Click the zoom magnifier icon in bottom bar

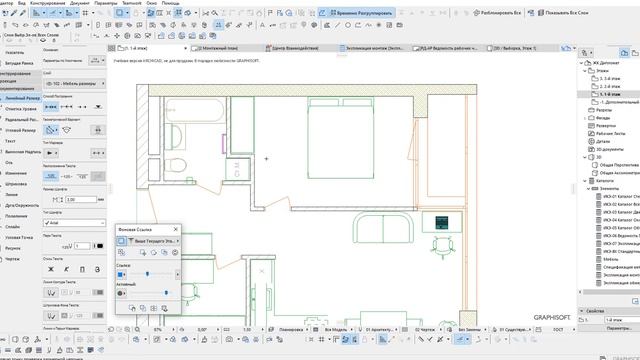point(137,329)
